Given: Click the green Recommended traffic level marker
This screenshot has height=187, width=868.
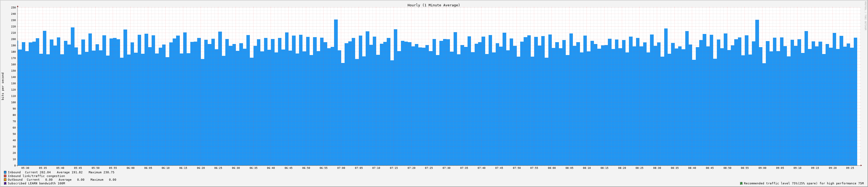Looking at the screenshot, I should click(x=741, y=183).
